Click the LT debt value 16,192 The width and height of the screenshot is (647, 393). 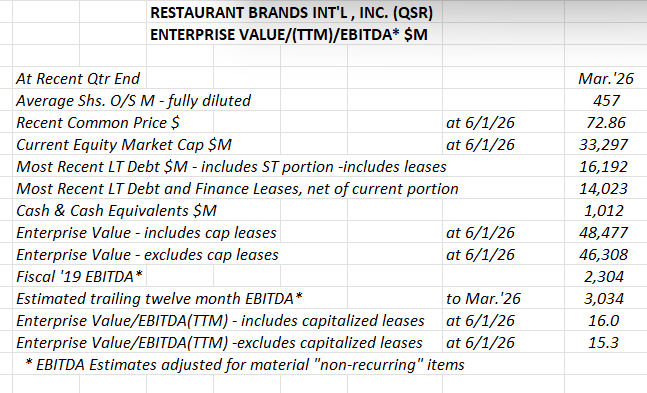click(x=605, y=166)
